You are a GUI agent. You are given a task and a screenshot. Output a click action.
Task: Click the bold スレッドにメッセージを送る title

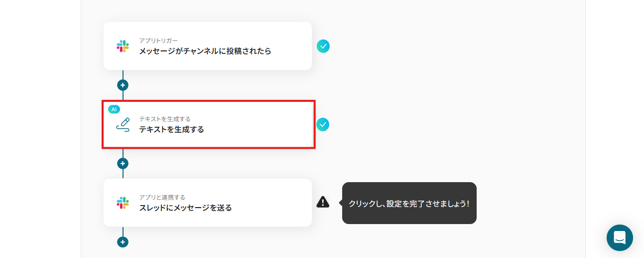tap(185, 208)
